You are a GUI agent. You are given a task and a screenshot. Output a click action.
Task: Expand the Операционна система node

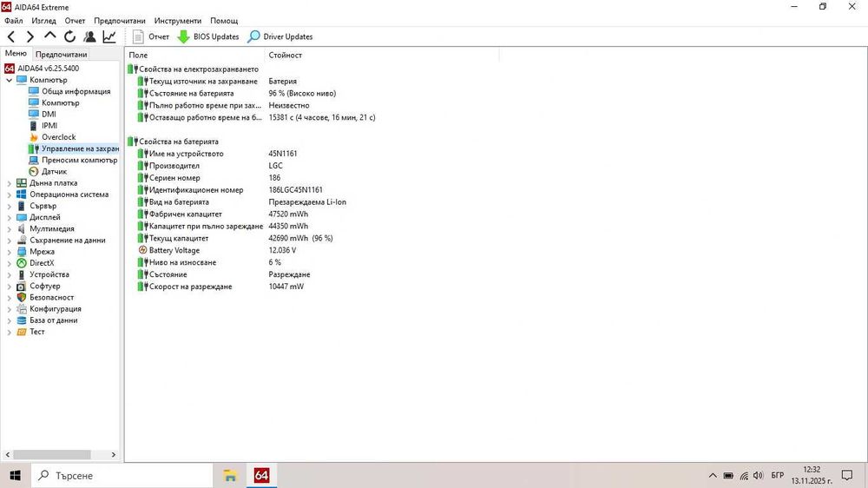coord(9,195)
